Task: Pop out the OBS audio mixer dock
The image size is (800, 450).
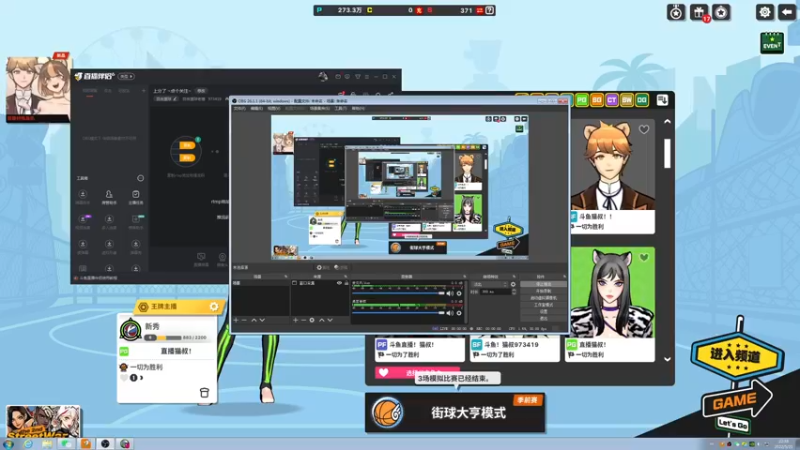Action: pyautogui.click(x=464, y=277)
